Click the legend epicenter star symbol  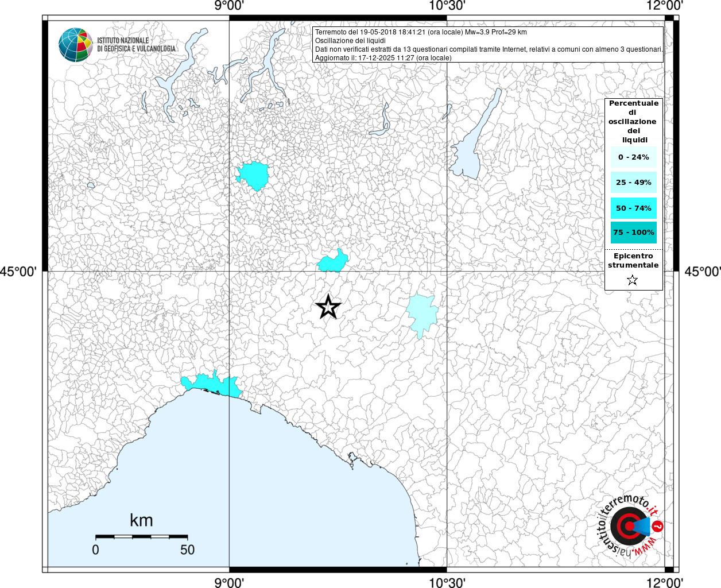[x=632, y=280]
